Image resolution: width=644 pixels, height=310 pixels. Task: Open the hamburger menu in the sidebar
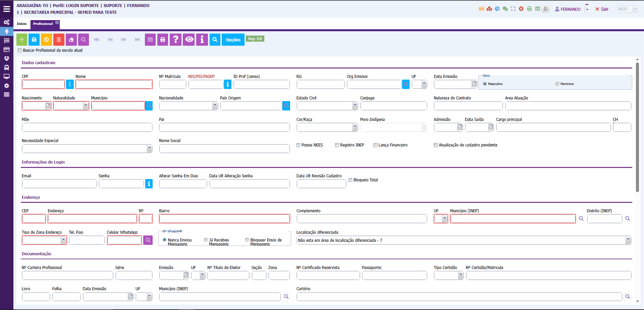click(x=7, y=9)
